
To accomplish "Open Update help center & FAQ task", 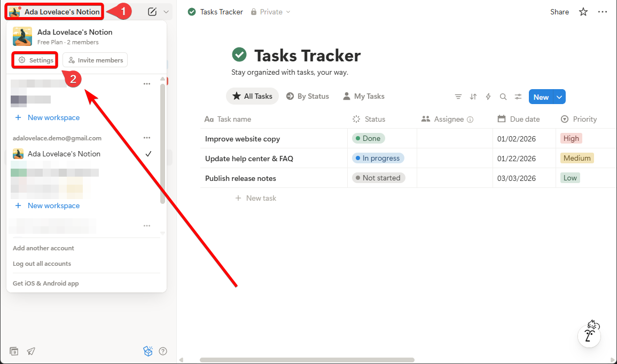I will tap(249, 159).
